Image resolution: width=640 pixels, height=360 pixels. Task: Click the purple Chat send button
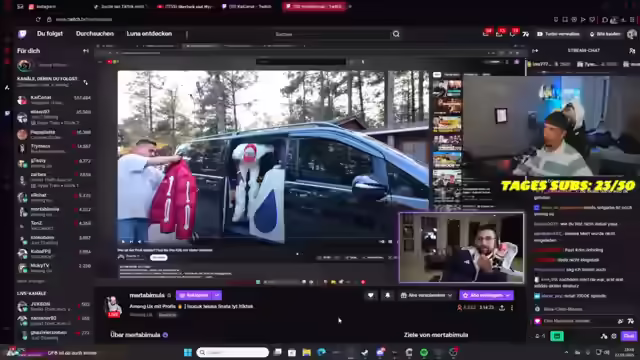click(x=629, y=336)
